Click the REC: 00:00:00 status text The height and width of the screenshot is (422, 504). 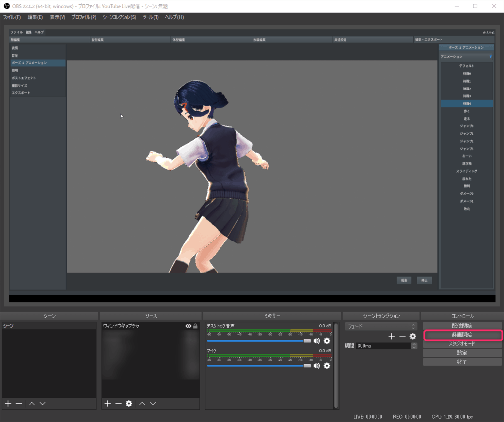pos(407,417)
